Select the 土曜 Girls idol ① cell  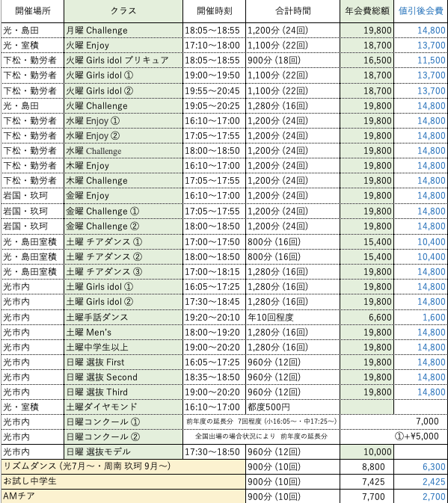click(123, 287)
